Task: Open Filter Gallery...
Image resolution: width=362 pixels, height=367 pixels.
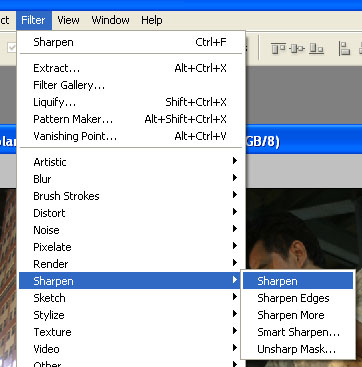Action: [x=131, y=85]
